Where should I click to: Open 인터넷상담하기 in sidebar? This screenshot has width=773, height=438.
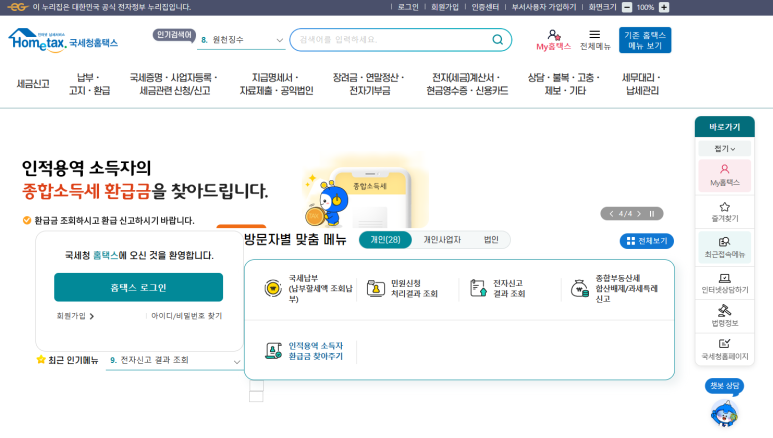[x=725, y=284]
